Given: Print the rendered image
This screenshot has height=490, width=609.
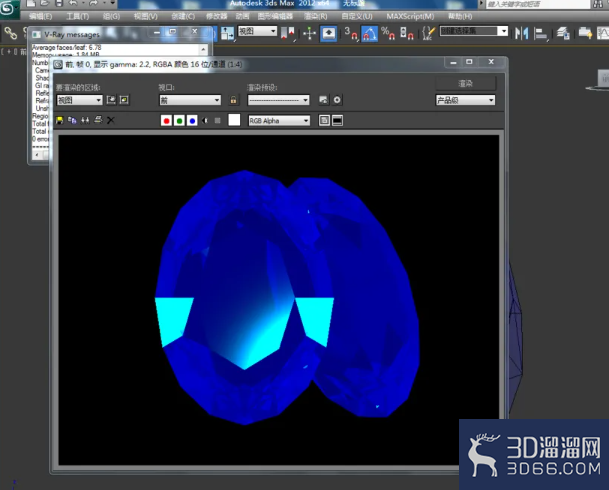Looking at the screenshot, I should pos(98,120).
